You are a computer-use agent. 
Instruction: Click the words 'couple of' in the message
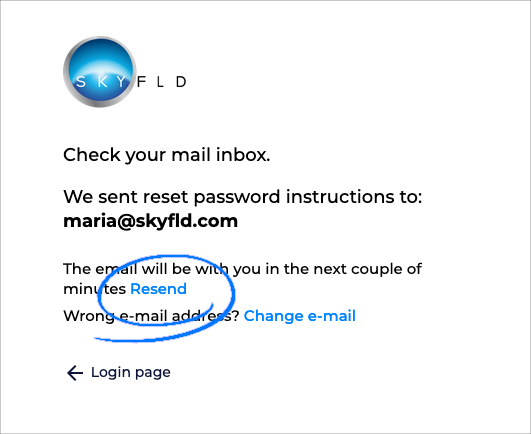pos(386,269)
